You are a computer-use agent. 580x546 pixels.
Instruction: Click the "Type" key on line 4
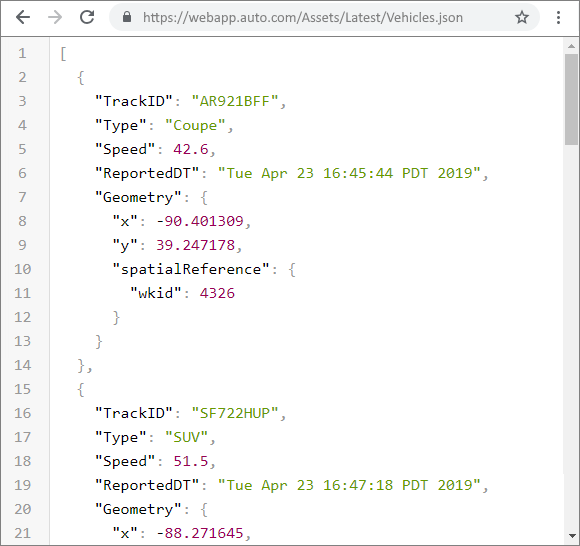(x=121, y=125)
